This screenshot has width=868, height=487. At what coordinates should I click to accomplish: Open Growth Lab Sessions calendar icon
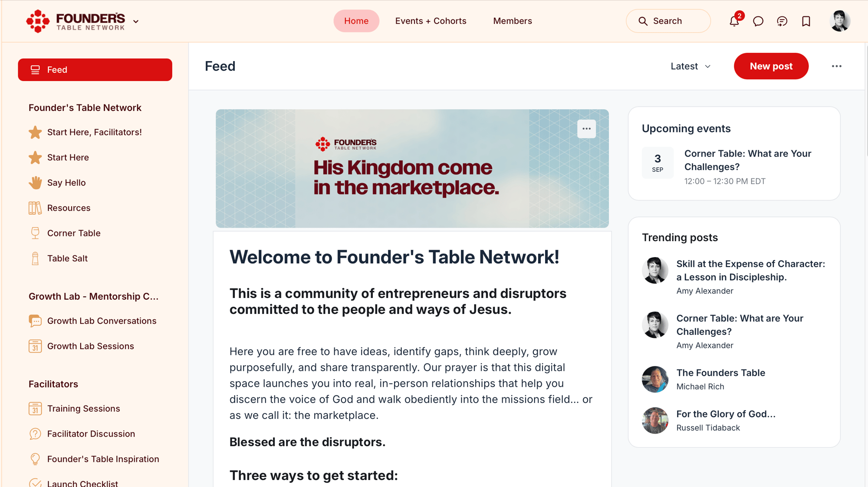[35, 346]
